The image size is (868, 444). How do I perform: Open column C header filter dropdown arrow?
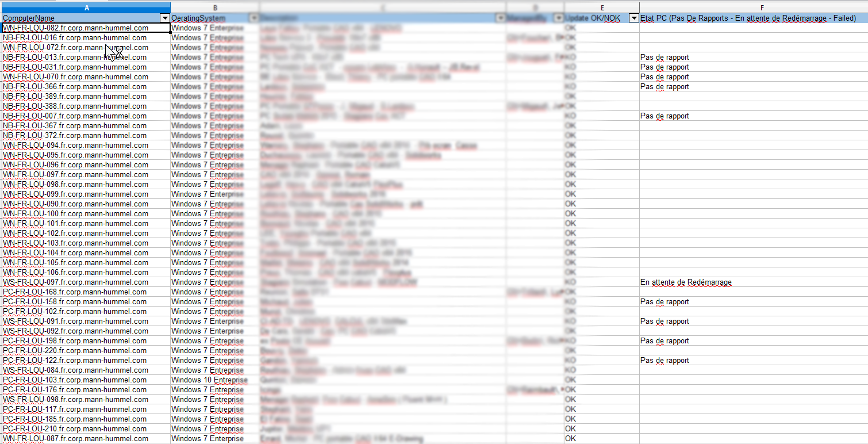coord(500,18)
